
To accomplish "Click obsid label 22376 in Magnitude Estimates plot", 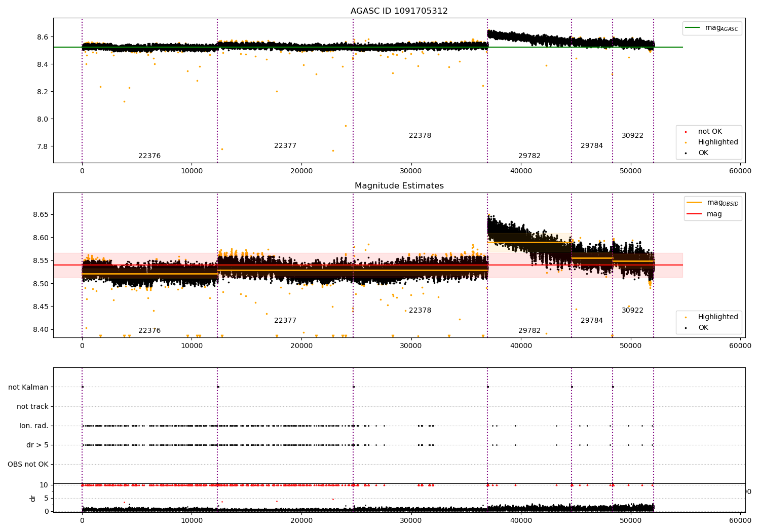I will pyautogui.click(x=149, y=331).
